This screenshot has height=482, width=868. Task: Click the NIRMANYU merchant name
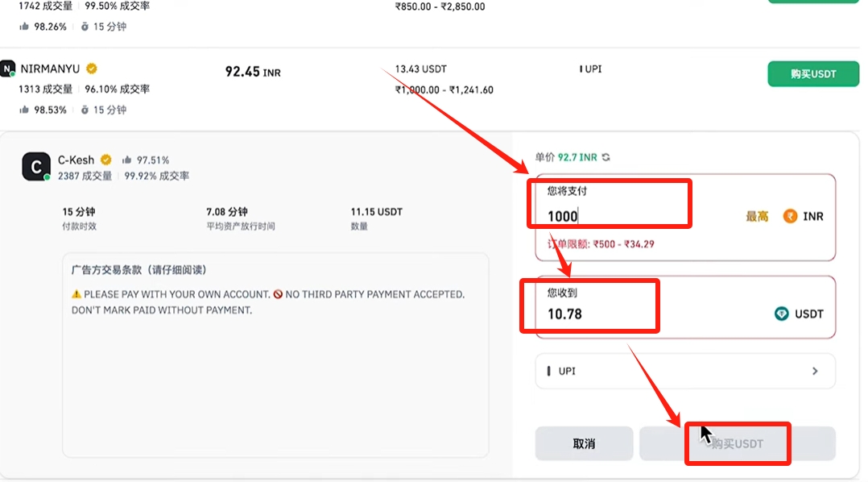(x=51, y=69)
